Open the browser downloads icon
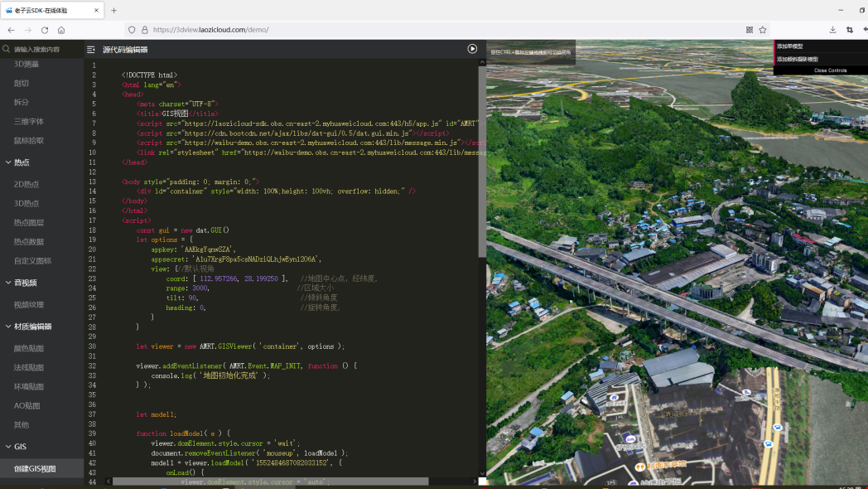Viewport: 868px width, 489px height. click(832, 30)
